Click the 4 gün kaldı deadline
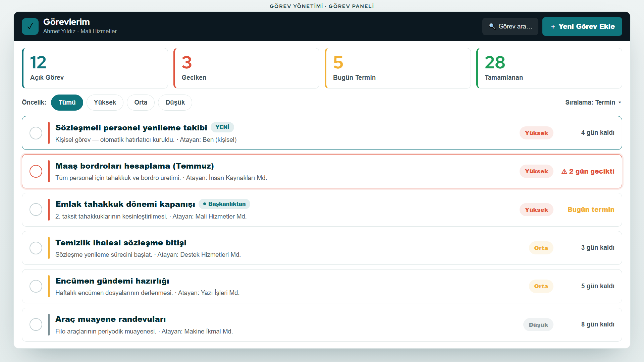 (598, 133)
